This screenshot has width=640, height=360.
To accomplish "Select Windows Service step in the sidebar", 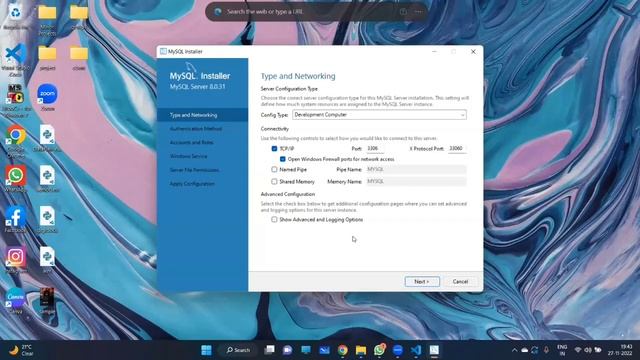I will tap(189, 156).
